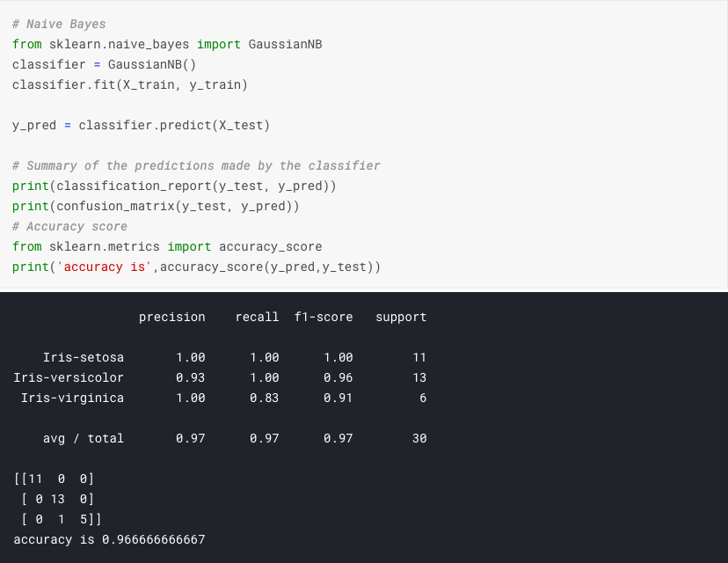The width and height of the screenshot is (728, 563).
Task: Place cursor on the classifier.predict(X_test) line
Action: [141, 125]
